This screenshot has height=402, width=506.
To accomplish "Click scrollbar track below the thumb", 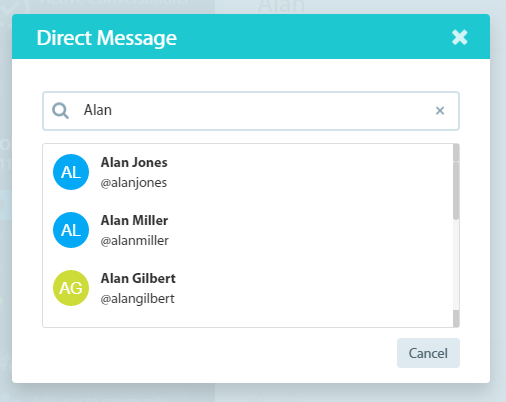I will tap(456, 265).
